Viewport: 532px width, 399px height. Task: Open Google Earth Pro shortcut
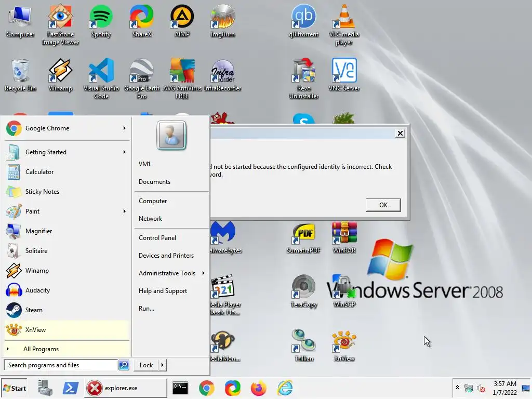coord(141,79)
